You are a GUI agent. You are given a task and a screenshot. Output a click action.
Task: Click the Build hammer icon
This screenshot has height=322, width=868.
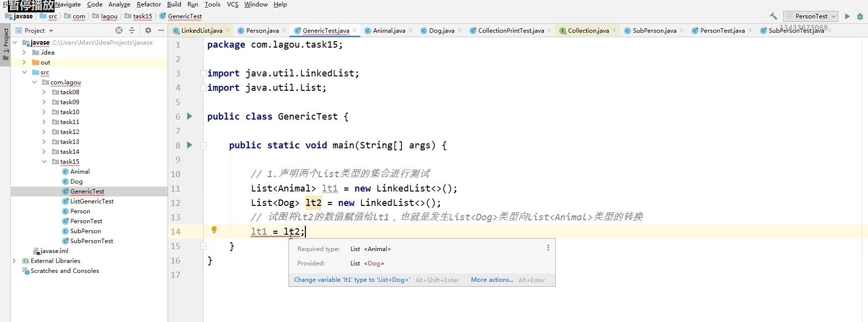pyautogui.click(x=773, y=16)
